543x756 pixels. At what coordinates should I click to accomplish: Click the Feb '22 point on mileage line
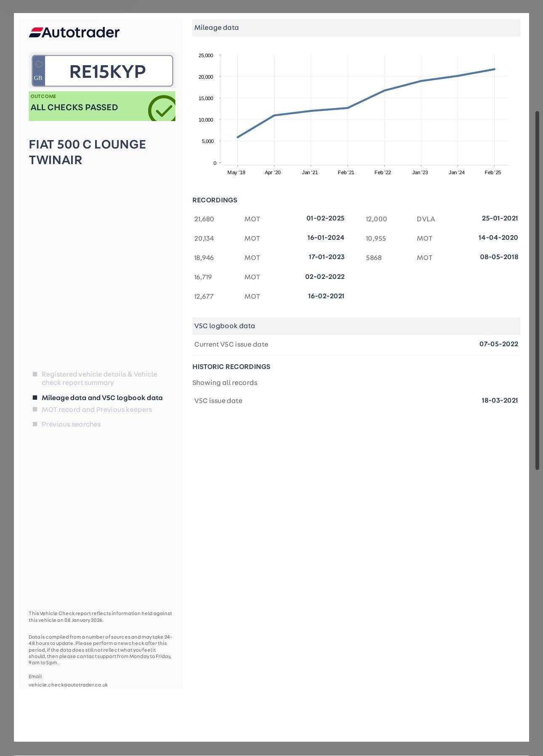pyautogui.click(x=384, y=90)
